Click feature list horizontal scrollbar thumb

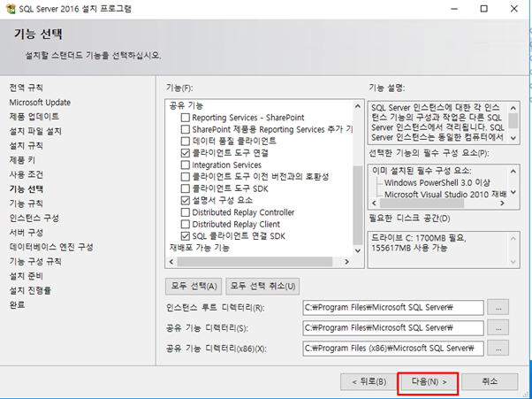[255, 262]
